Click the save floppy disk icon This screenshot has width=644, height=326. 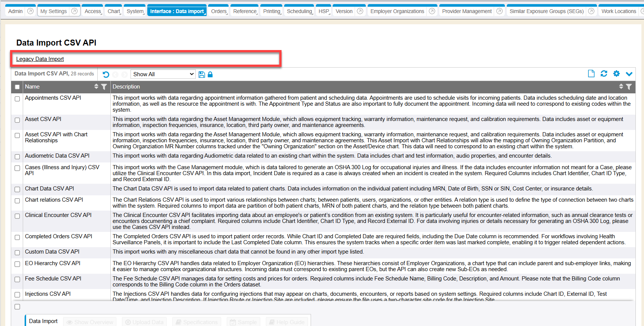(x=202, y=74)
